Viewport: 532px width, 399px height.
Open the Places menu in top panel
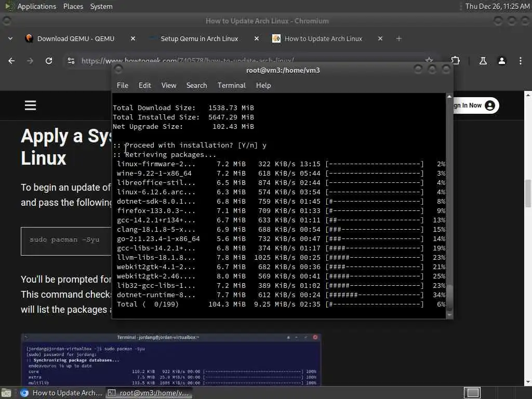(73, 6)
